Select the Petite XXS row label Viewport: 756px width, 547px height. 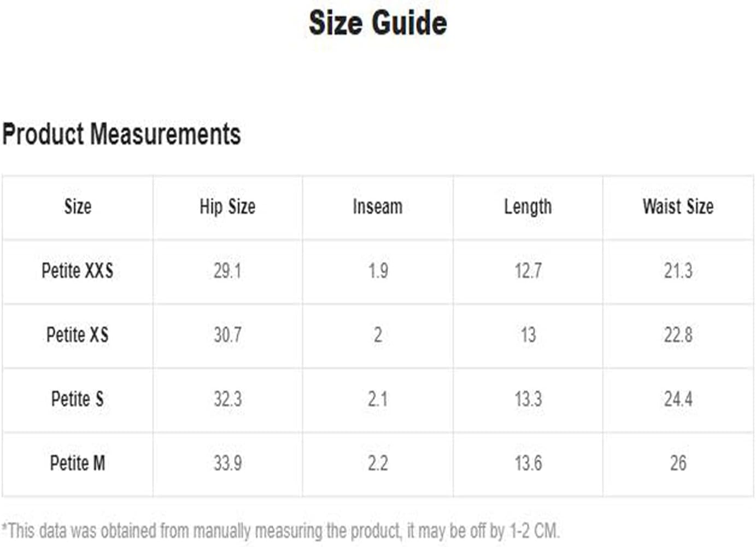[x=78, y=270]
